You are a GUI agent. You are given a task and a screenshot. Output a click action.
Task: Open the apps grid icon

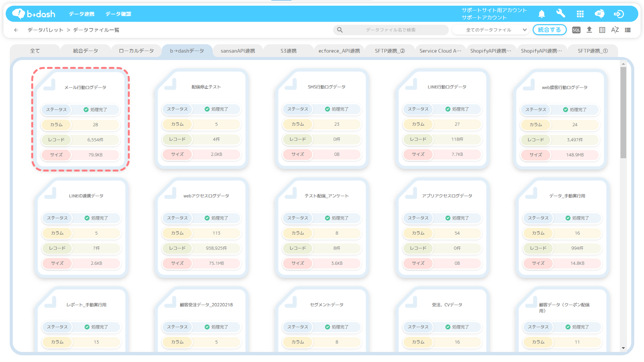pos(580,14)
